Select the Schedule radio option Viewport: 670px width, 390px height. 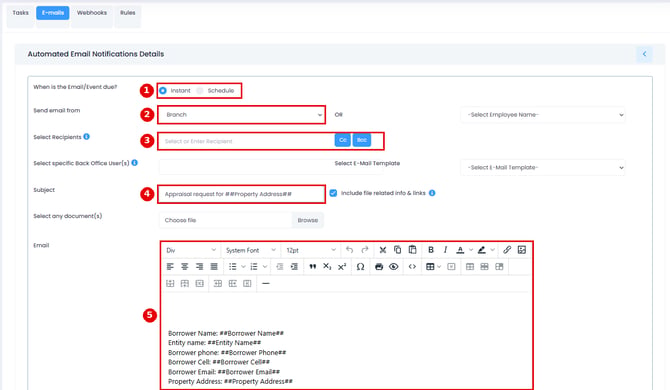click(200, 91)
